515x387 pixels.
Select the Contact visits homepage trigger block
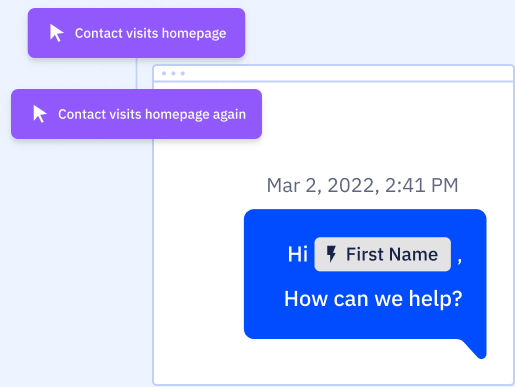[136, 33]
